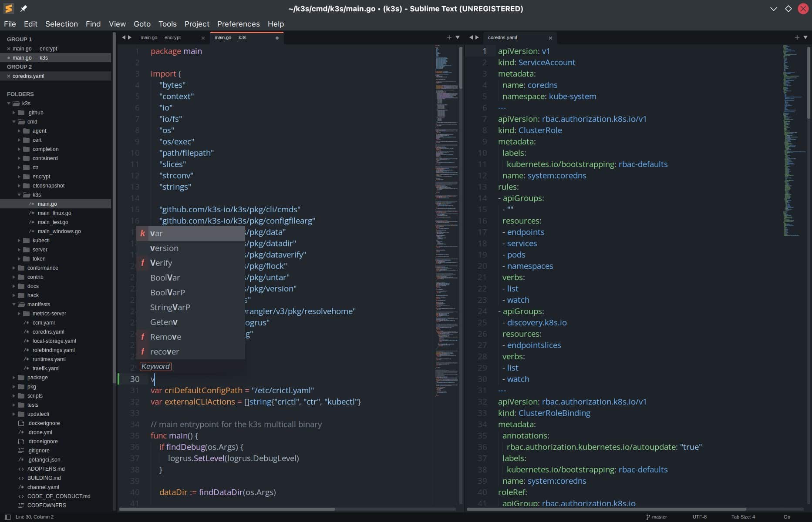812x522 pixels.
Task: Open the Goto menu
Action: coord(142,24)
